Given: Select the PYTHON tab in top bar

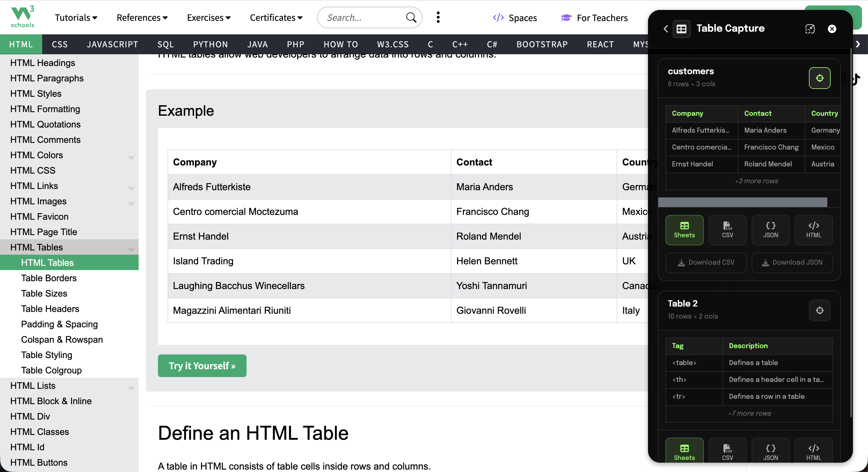Looking at the screenshot, I should [x=210, y=44].
